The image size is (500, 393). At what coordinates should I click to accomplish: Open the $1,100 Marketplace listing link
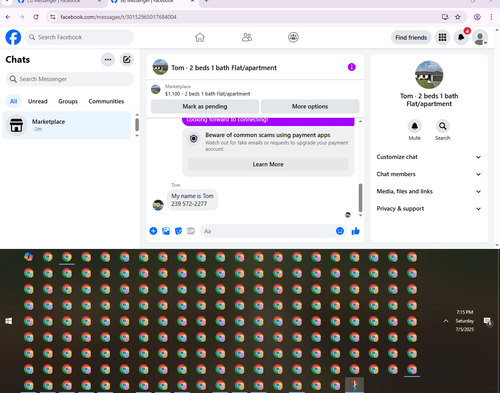coord(207,94)
